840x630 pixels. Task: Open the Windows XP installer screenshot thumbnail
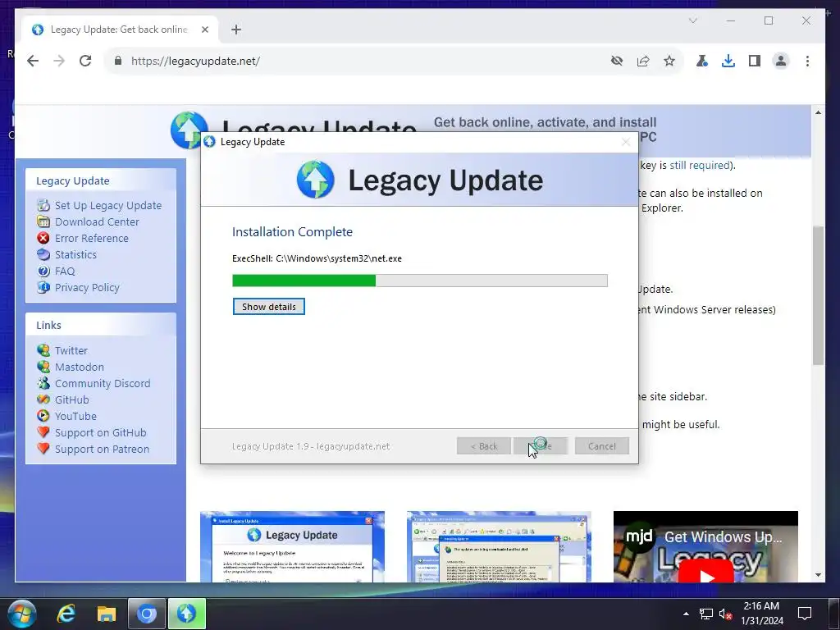(x=293, y=546)
